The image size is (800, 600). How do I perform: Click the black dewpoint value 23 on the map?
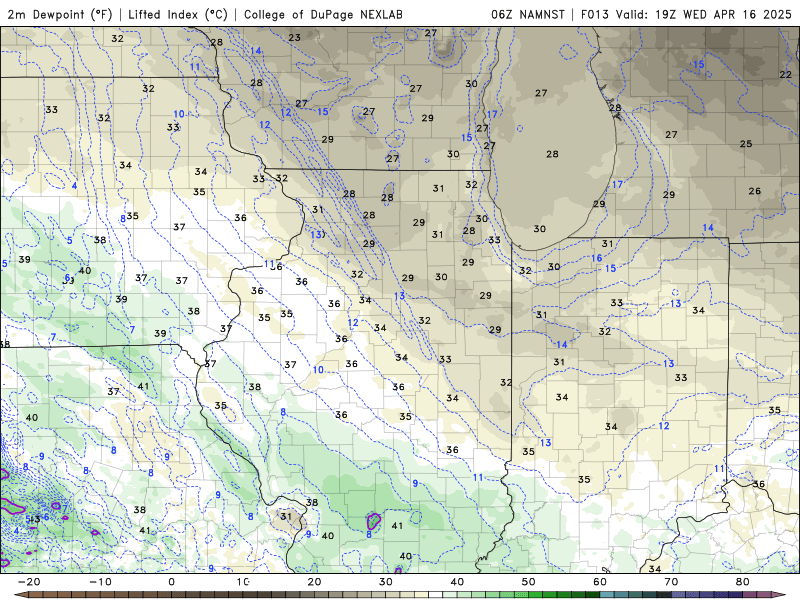click(294, 37)
